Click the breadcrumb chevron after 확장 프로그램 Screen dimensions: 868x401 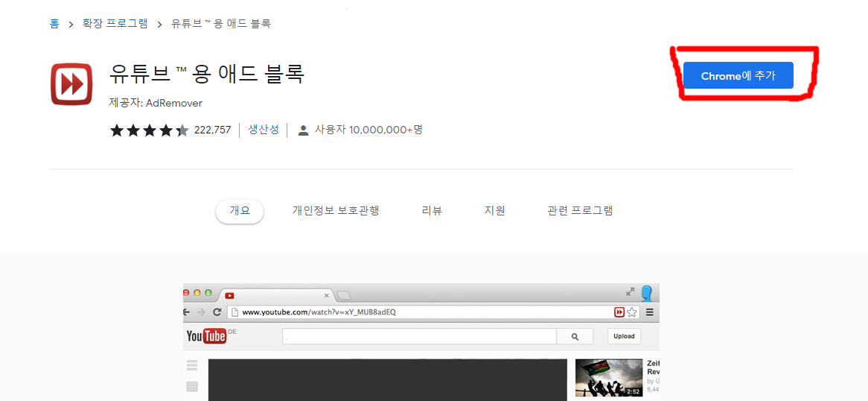(160, 25)
